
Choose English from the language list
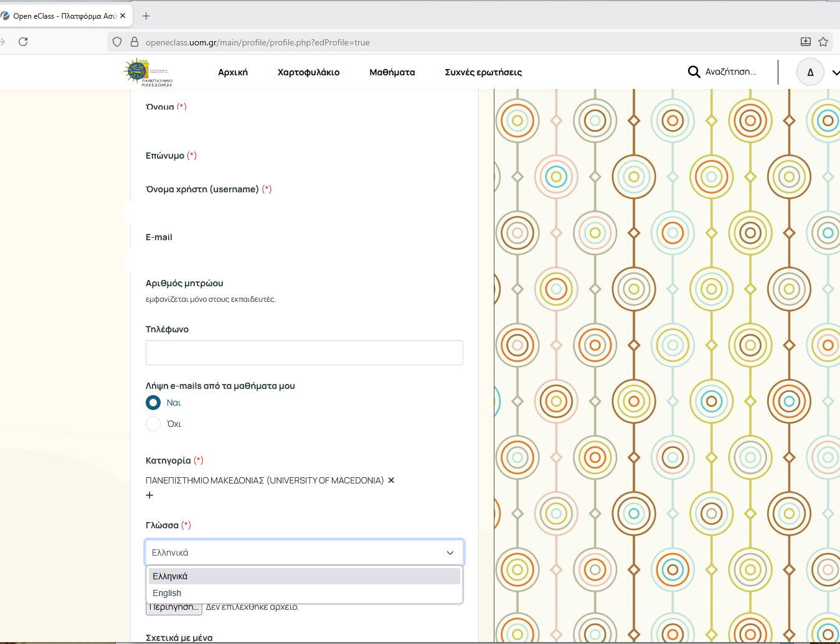(x=167, y=593)
